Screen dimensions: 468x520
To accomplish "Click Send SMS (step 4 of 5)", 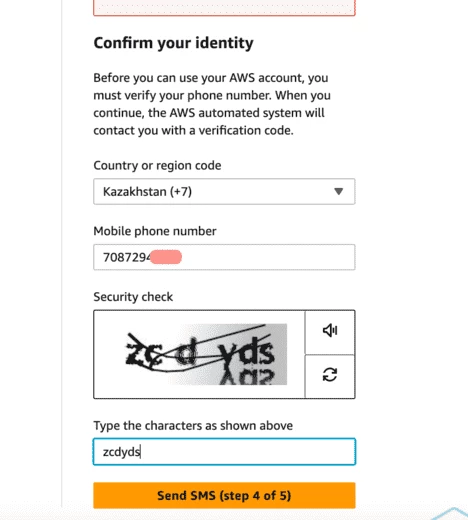I will tap(224, 495).
